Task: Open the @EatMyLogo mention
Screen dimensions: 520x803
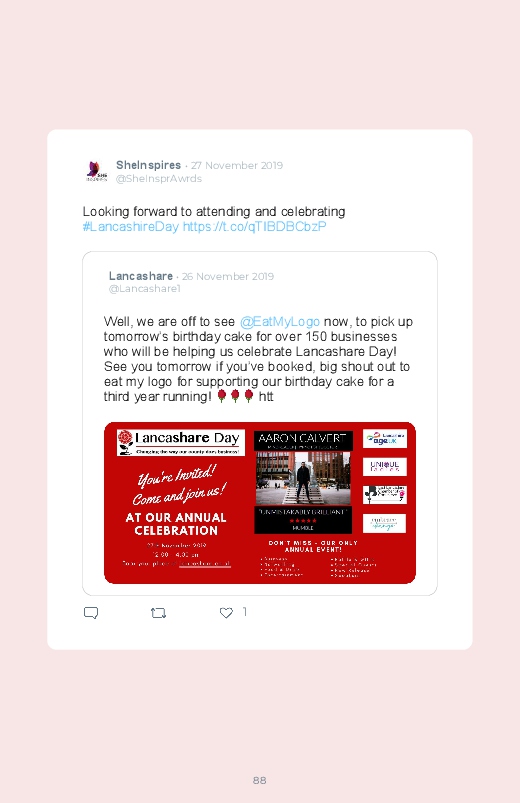Action: (280, 322)
